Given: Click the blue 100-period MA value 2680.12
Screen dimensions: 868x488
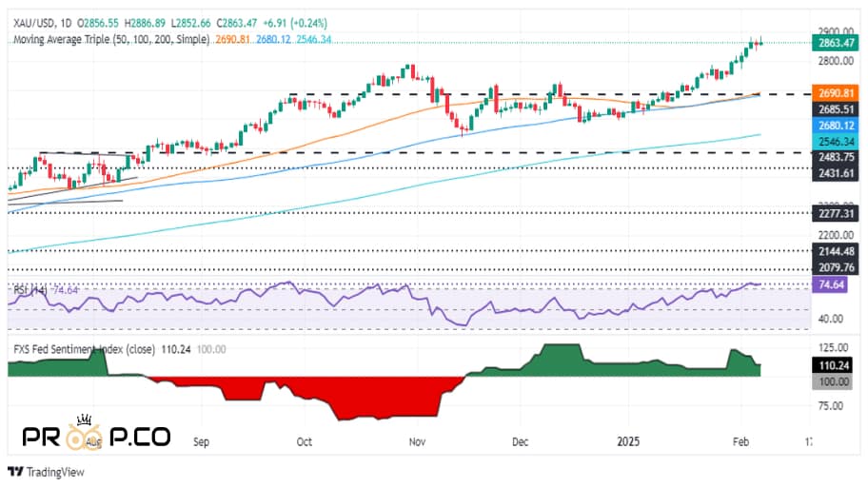Looking at the screenshot, I should [273, 39].
